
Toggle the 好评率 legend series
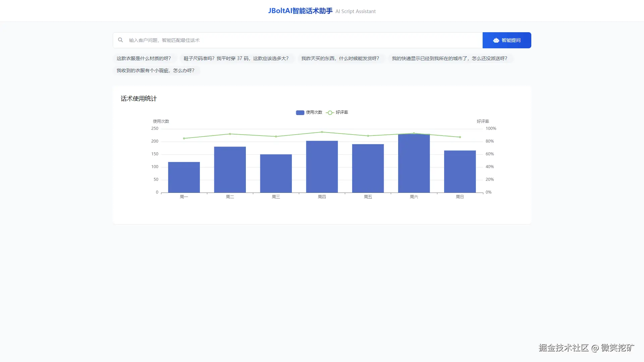(337, 112)
